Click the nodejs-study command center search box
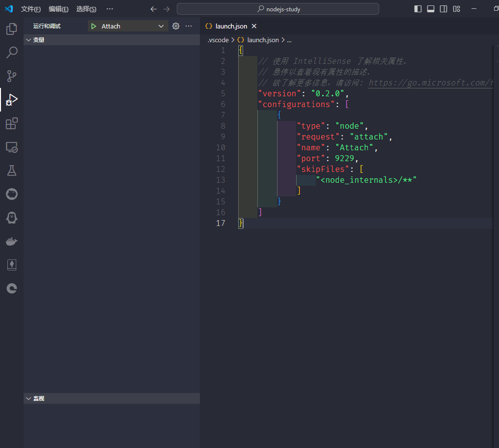The width and height of the screenshot is (499, 448). [x=278, y=9]
